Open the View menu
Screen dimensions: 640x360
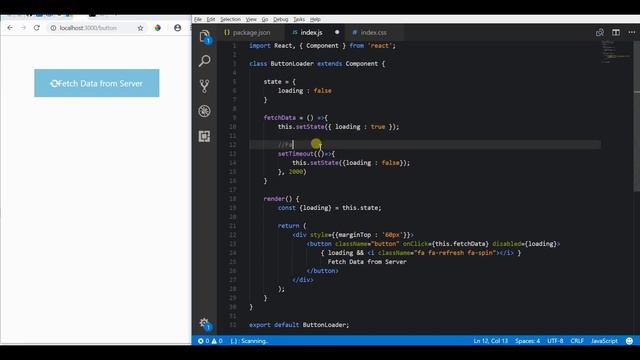[x=251, y=19]
